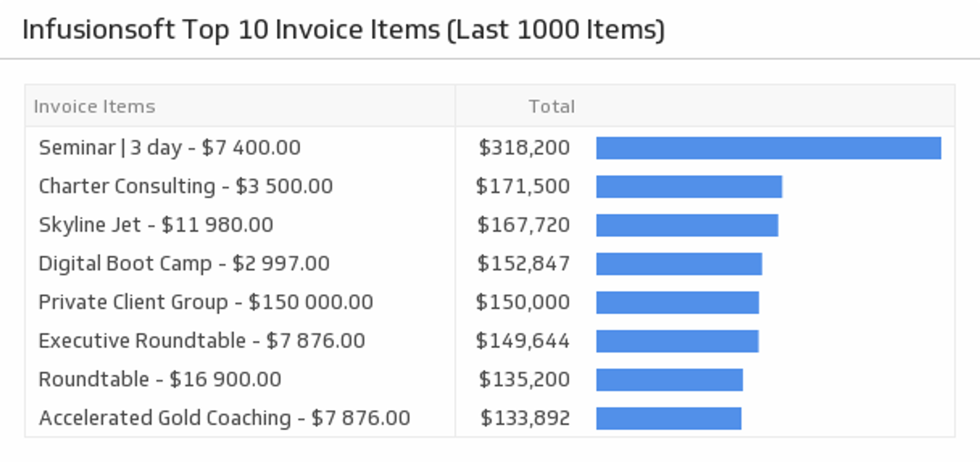
Task: Click the Digital Boot Camp row label
Action: click(184, 264)
